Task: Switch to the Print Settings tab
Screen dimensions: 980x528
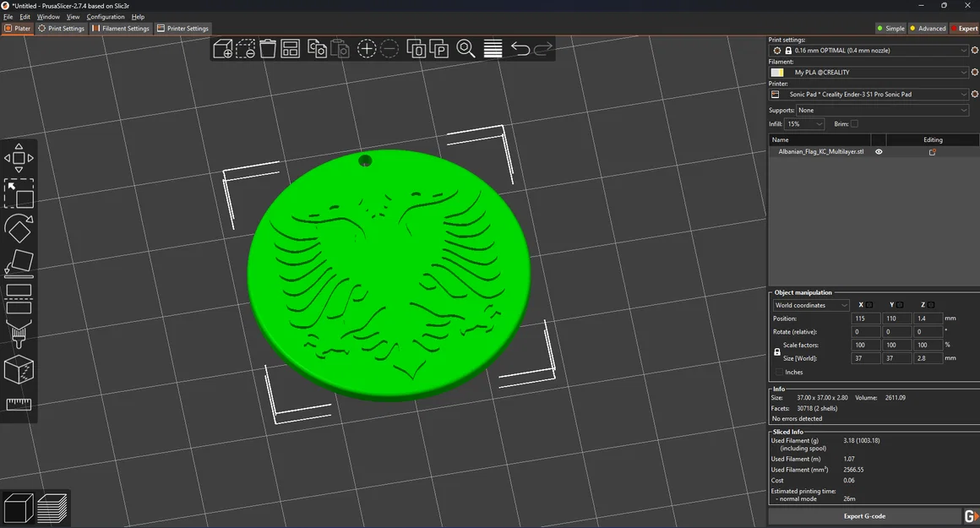Action: (x=61, y=28)
